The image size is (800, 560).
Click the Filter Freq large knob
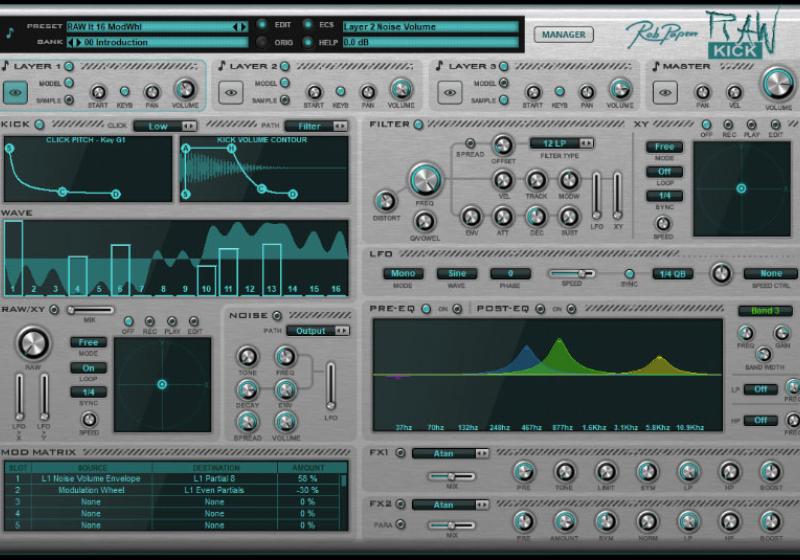tap(425, 180)
